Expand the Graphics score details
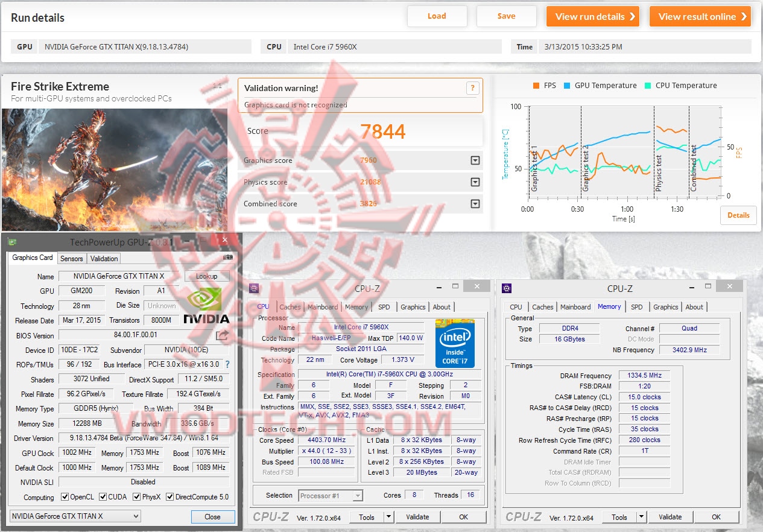The image size is (763, 532). point(475,160)
